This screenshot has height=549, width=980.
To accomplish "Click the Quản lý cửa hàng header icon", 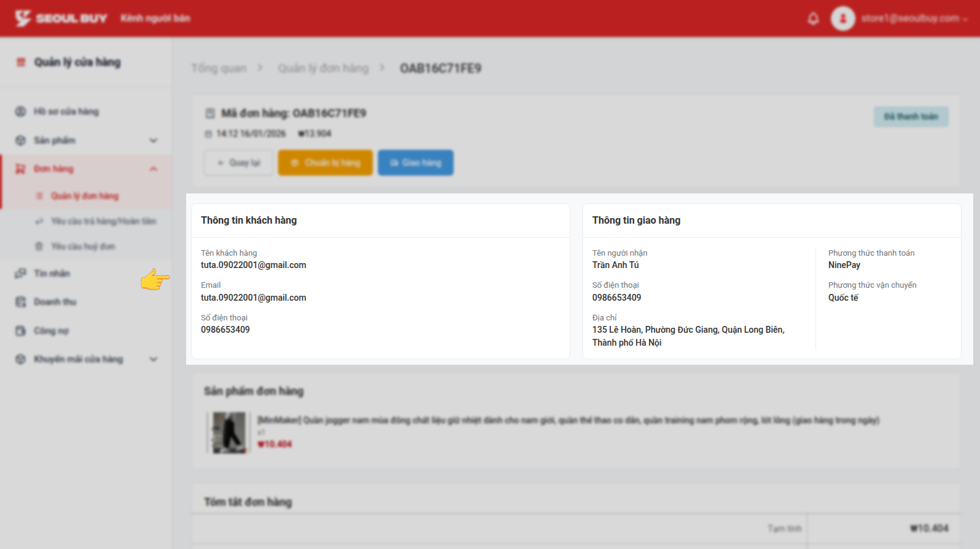I will coord(21,62).
